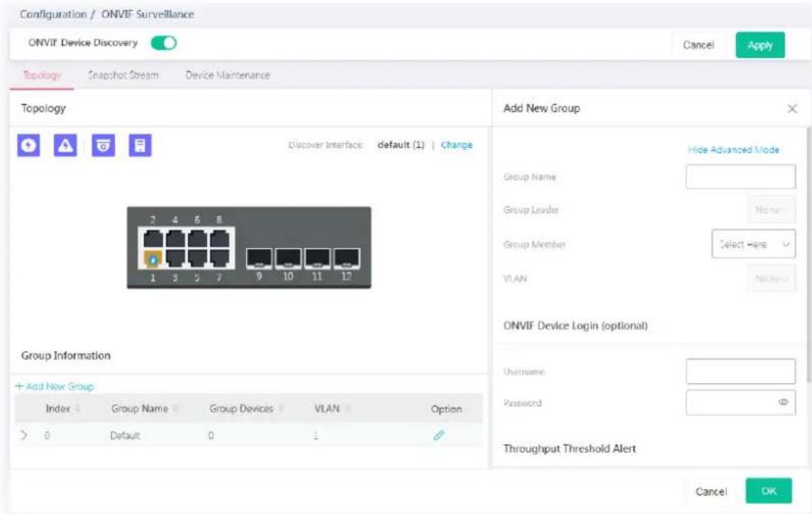Click the Add New Group link
The image size is (812, 514).
tap(55, 386)
